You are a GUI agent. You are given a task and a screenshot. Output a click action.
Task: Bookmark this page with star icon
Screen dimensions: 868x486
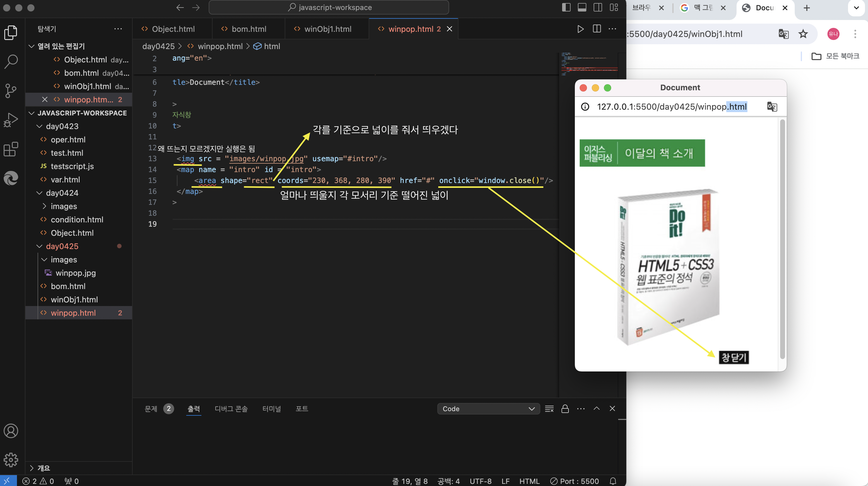[803, 34]
